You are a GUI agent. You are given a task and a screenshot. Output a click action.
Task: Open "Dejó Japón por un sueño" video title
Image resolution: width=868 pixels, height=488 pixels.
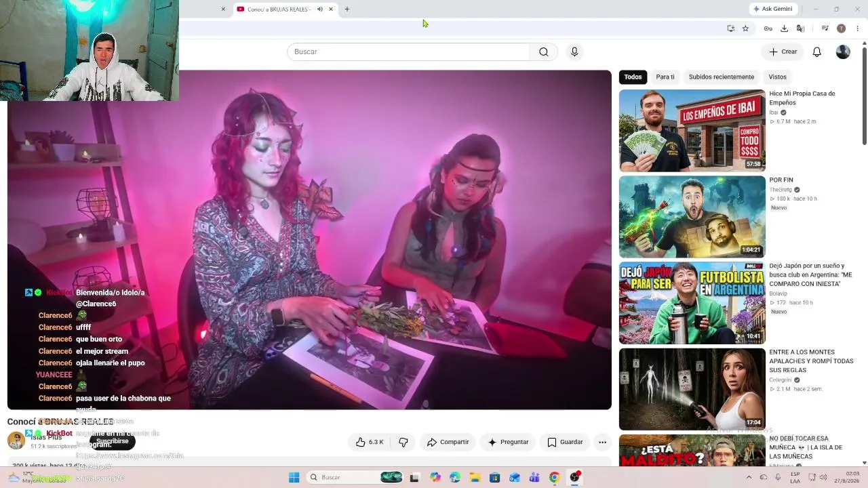[810, 274]
